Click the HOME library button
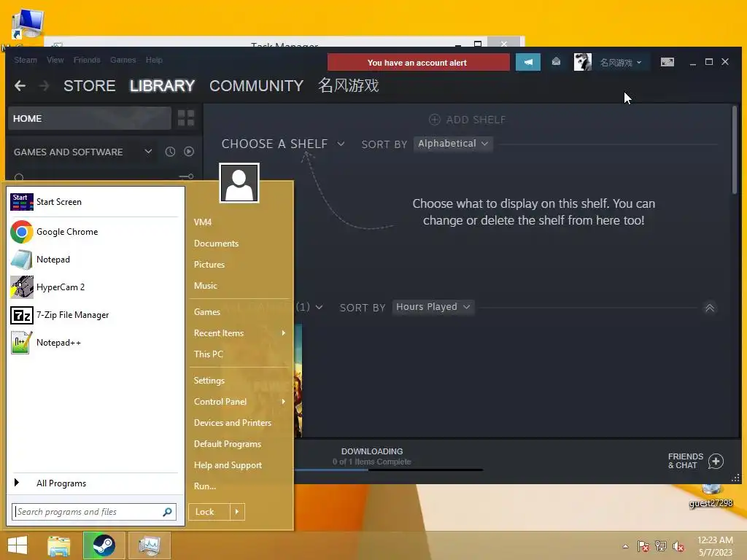 point(90,118)
